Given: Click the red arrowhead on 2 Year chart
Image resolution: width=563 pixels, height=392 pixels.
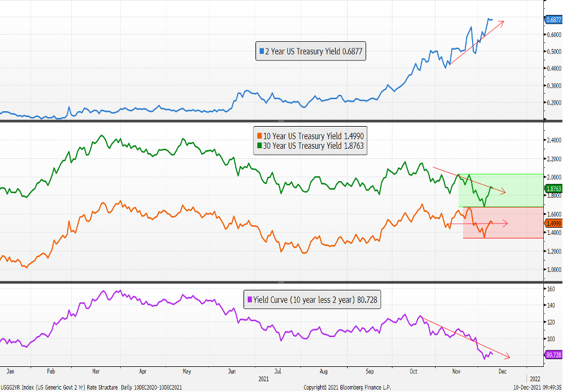Looking at the screenshot, I should click(x=501, y=23).
